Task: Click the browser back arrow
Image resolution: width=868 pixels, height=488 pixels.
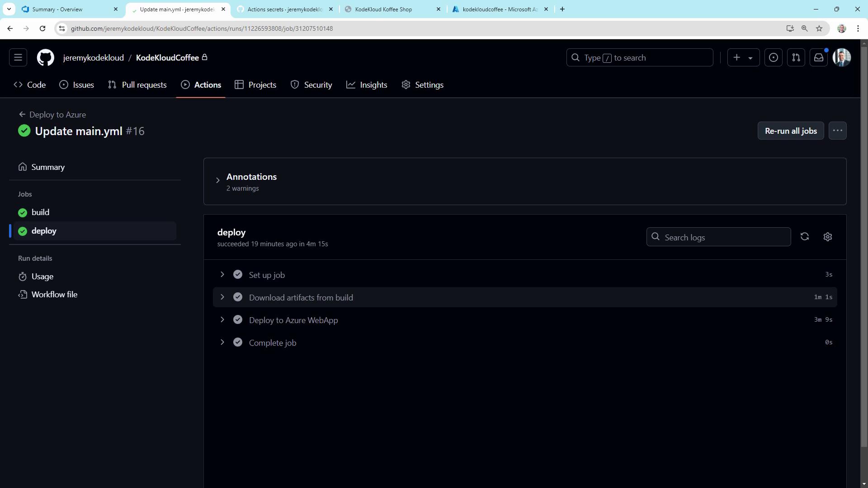Action: [x=10, y=28]
